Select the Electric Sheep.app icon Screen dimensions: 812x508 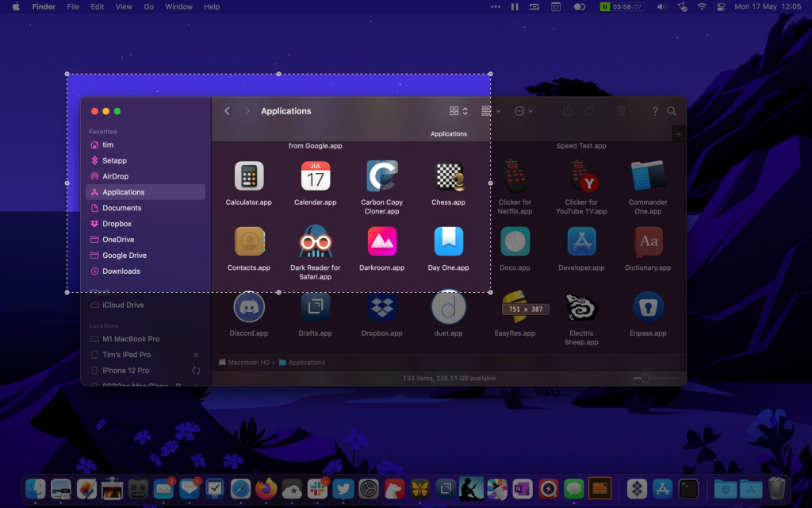[581, 307]
